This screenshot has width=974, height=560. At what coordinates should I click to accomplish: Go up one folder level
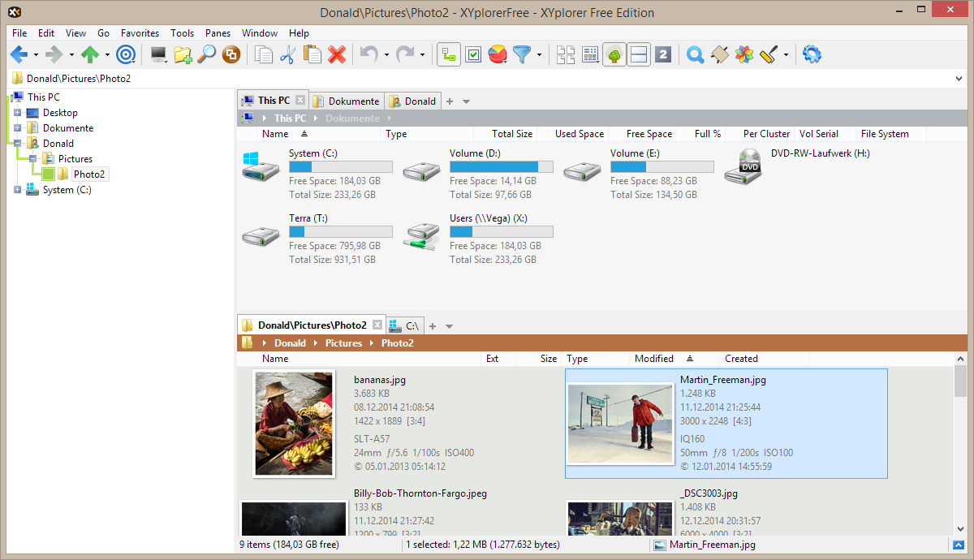(89, 54)
